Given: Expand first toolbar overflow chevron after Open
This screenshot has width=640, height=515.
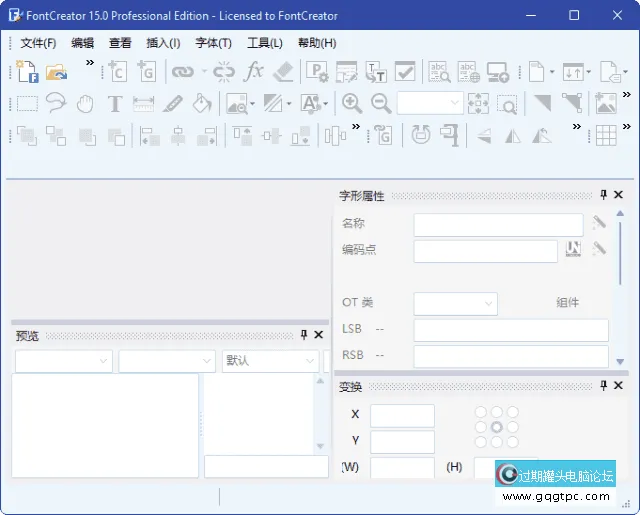Looking at the screenshot, I should tap(90, 62).
